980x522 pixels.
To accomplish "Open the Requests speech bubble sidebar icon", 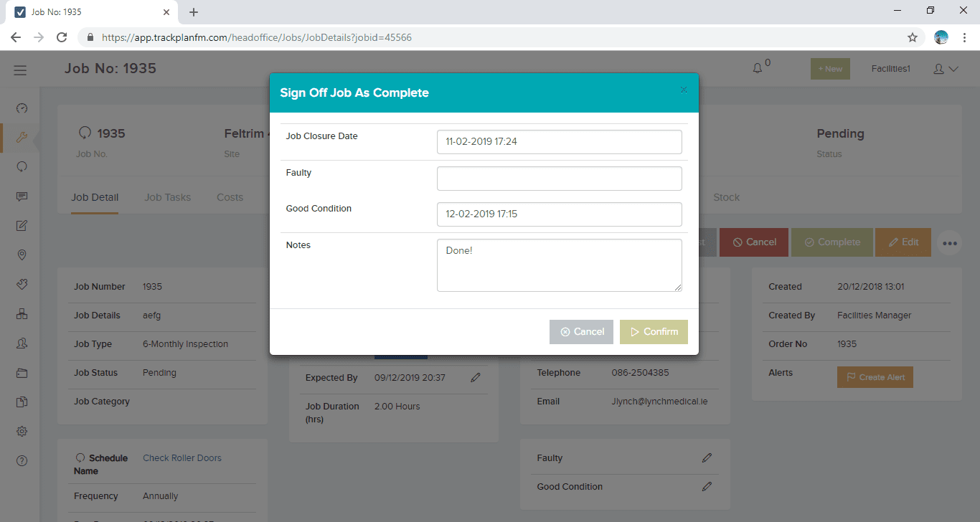I will pyautogui.click(x=21, y=166).
